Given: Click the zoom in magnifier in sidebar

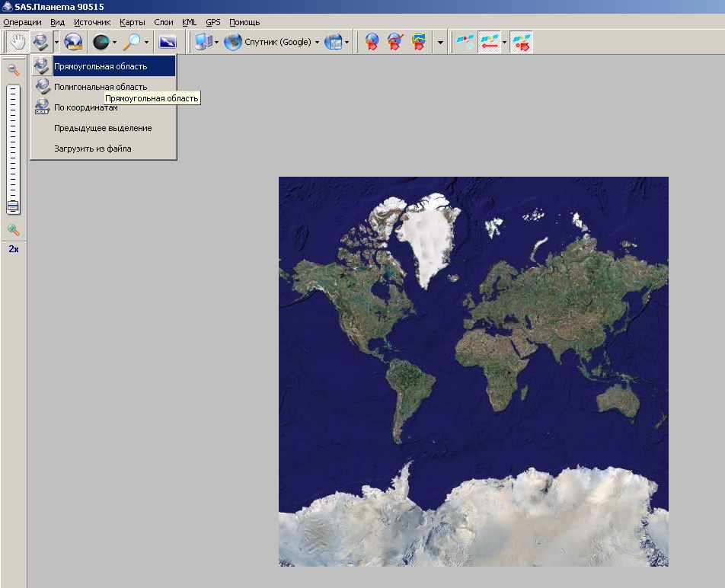Looking at the screenshot, I should 14,229.
